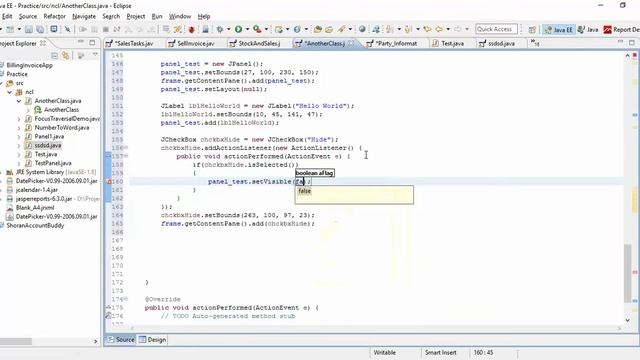Collapse the ncl package
The image size is (640, 360).
point(10,92)
